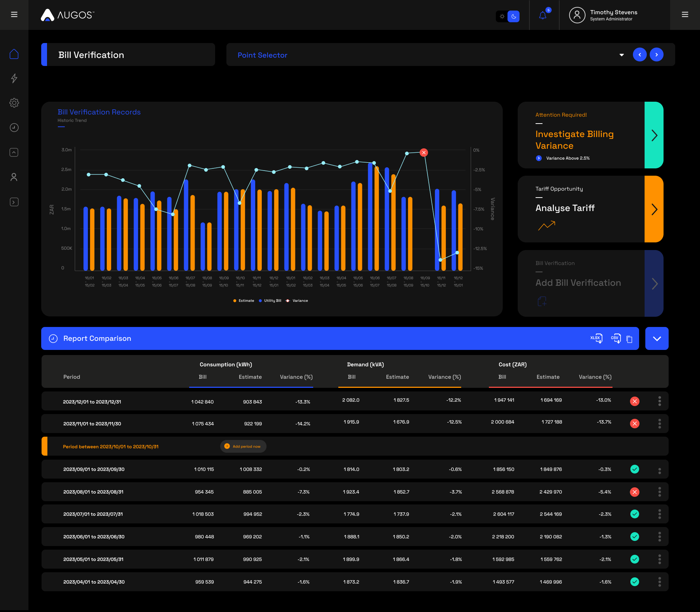The image size is (700, 612).
Task: Click the three-dot menu for 2023/11/01 row
Action: (x=660, y=423)
